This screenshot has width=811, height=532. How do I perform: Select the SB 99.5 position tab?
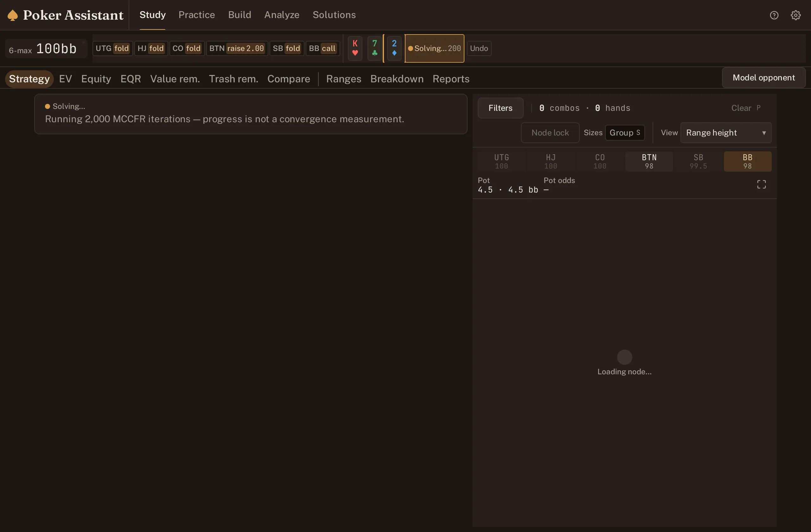coord(698,161)
